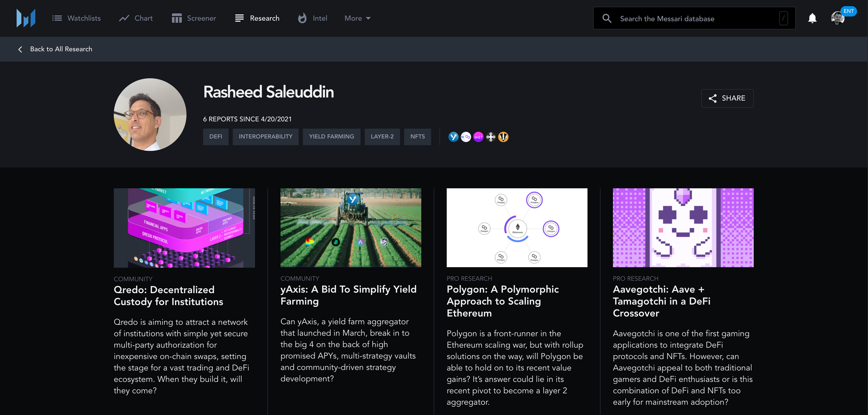Click the back chevron arrow icon
Viewport: 868px width, 415px height.
(x=20, y=49)
